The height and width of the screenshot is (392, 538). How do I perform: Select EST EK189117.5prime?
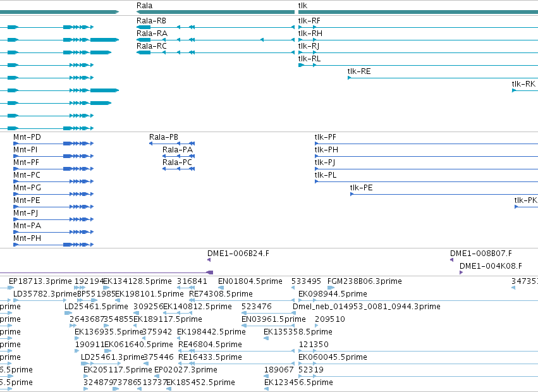135,326
